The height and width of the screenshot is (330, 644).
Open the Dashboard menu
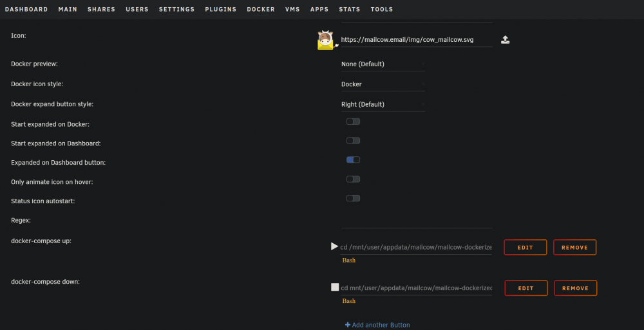[x=26, y=9]
